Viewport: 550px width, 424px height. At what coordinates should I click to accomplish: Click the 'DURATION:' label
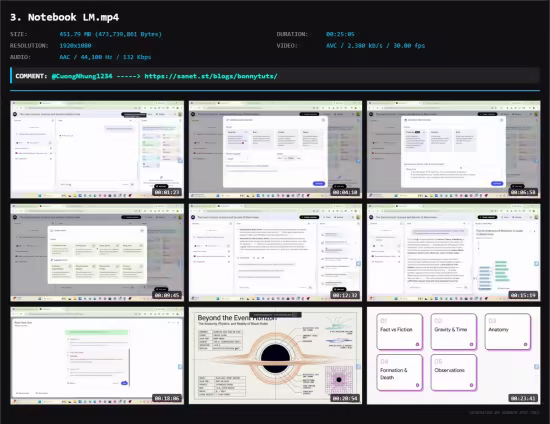click(292, 34)
